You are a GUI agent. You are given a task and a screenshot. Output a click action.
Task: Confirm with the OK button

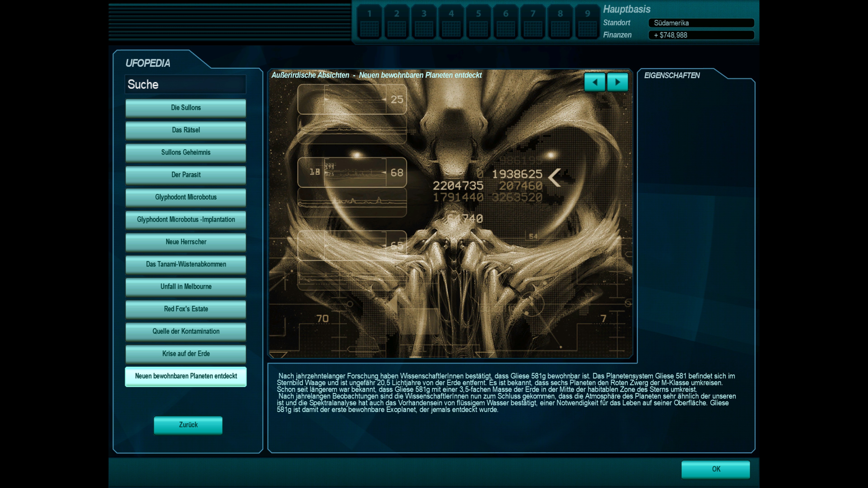point(715,469)
